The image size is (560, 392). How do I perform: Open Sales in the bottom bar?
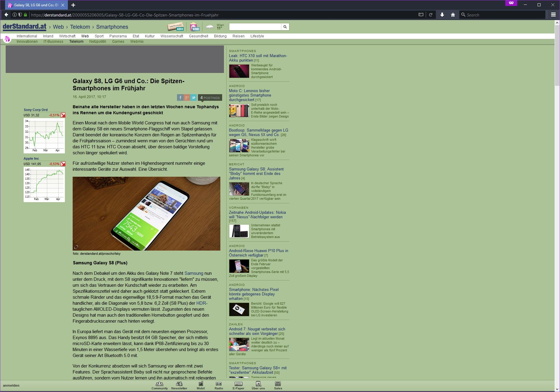click(278, 386)
